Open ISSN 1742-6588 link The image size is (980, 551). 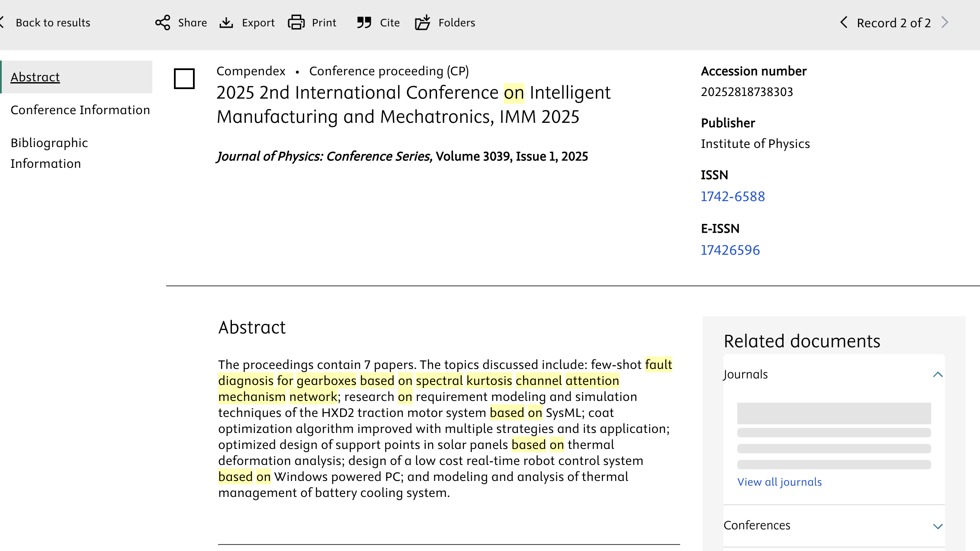click(x=733, y=196)
